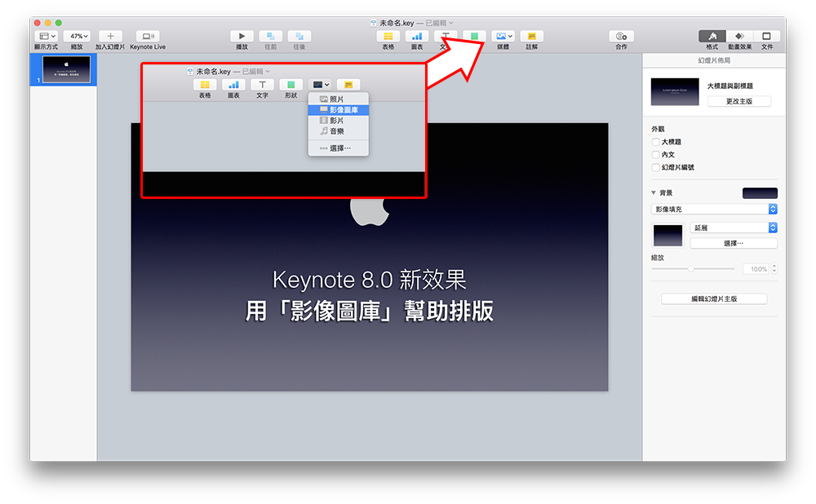
Task: Collapse the 背景 background section triangle
Action: [x=654, y=193]
